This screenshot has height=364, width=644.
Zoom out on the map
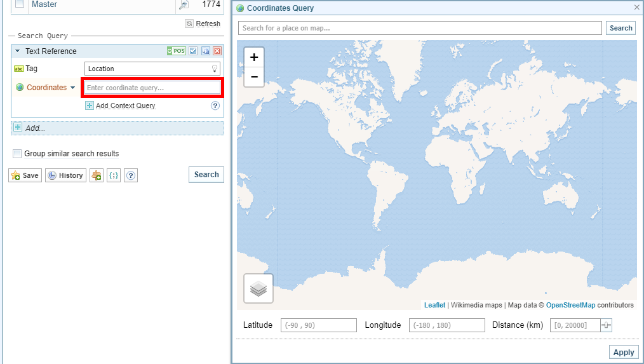coord(254,77)
